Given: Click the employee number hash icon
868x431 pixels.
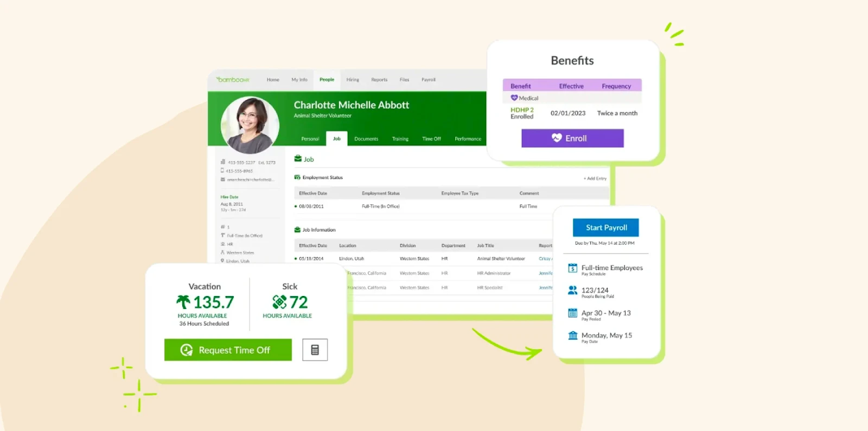Looking at the screenshot, I should click(223, 227).
